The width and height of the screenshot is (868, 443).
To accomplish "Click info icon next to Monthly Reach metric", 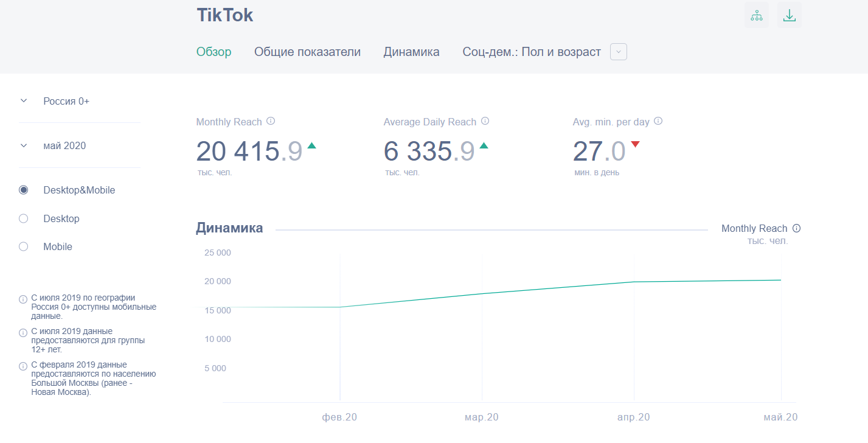I will click(x=271, y=121).
